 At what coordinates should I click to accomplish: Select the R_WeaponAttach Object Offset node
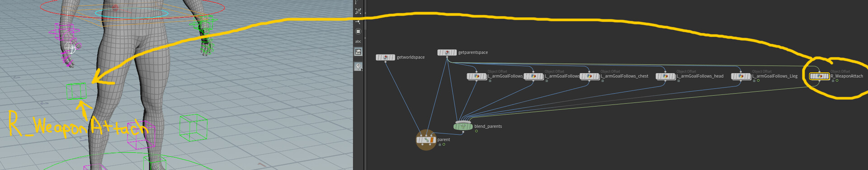pyautogui.click(x=819, y=76)
